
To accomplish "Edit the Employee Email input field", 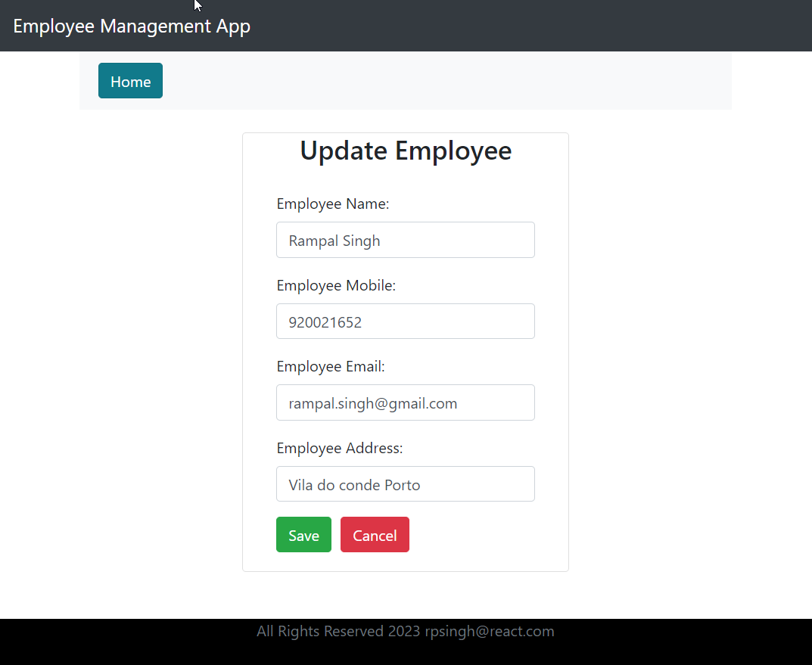I will point(406,402).
